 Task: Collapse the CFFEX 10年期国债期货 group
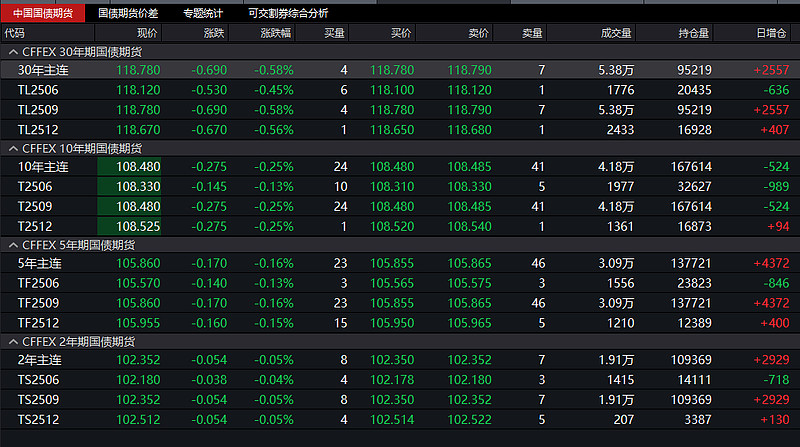tap(13, 148)
